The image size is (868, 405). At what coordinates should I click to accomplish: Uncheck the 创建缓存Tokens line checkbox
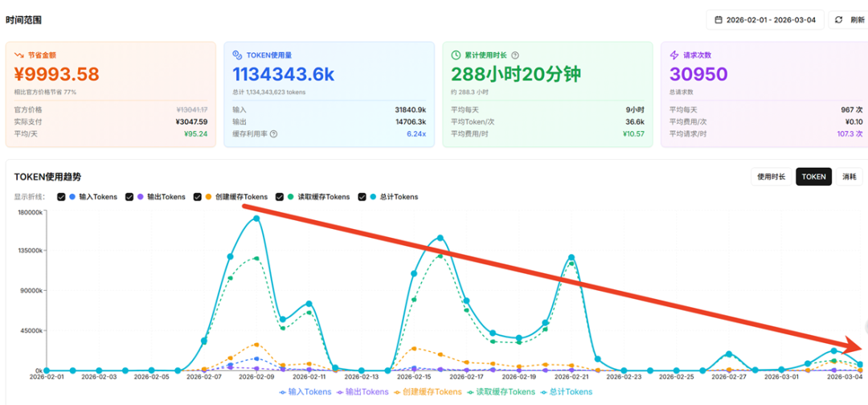point(198,197)
